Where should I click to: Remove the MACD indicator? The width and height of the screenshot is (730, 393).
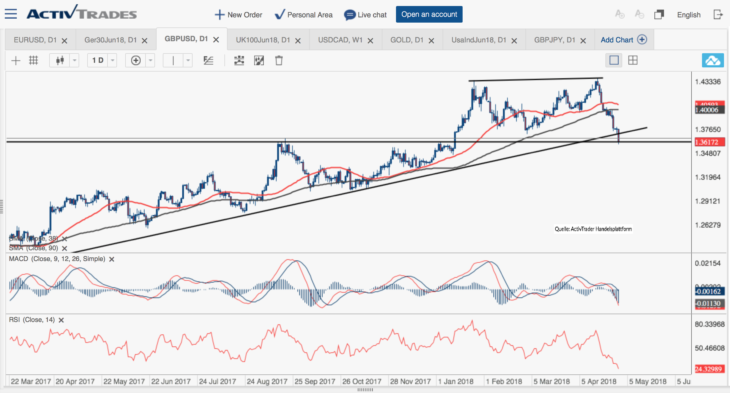(112, 259)
